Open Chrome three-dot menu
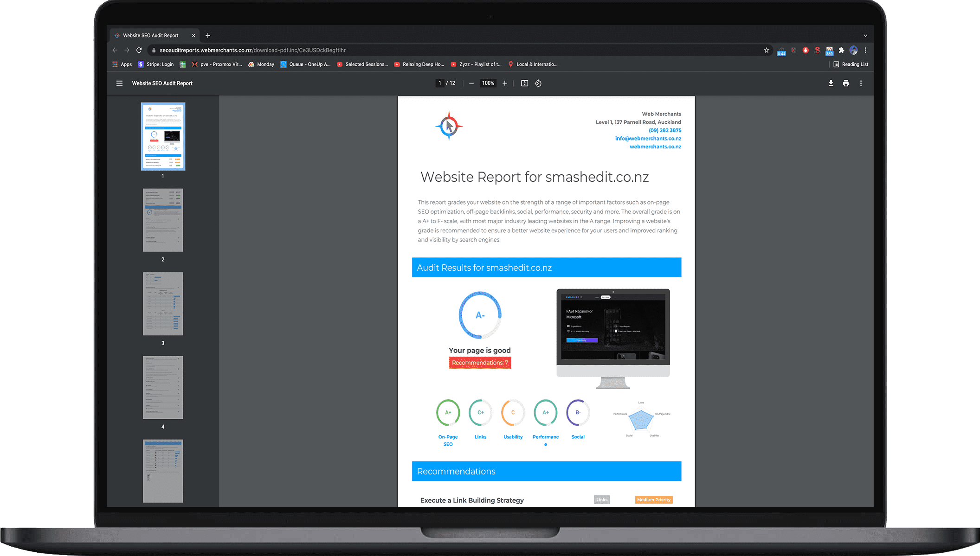Image resolution: width=980 pixels, height=556 pixels. (x=865, y=50)
